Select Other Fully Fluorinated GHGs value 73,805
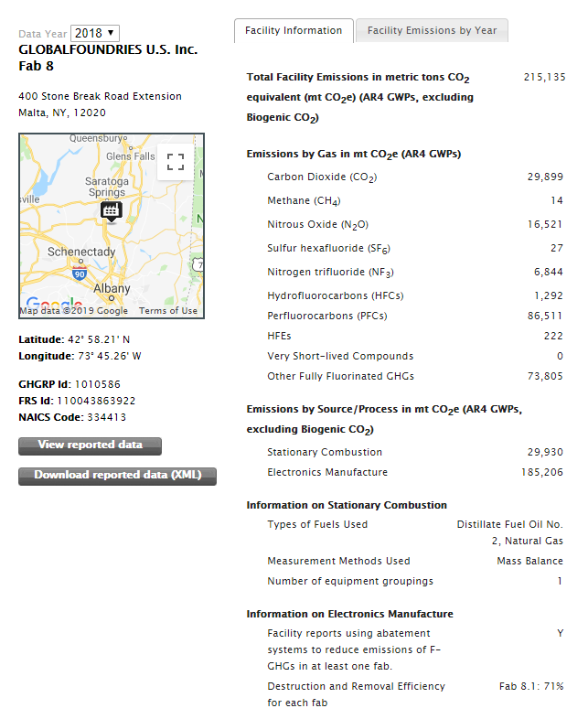 click(545, 377)
